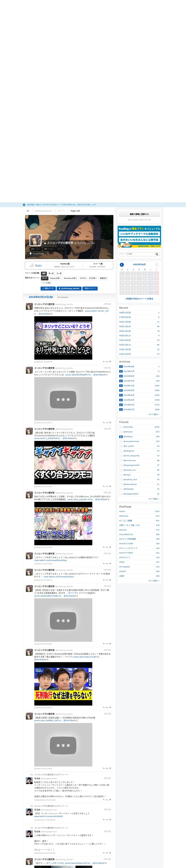Open the 死刑執行 news video thumbnail
The image size is (186, 868).
pyautogui.click(x=63, y=684)
